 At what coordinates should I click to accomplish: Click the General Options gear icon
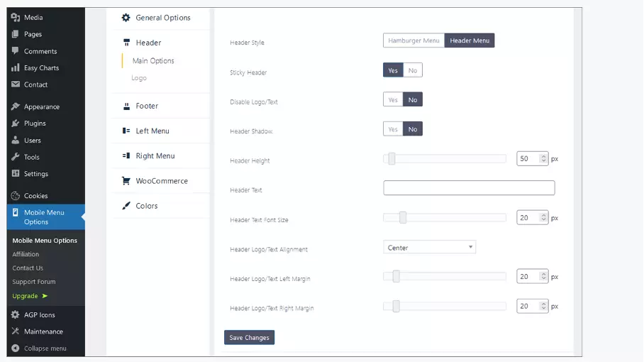pos(126,18)
